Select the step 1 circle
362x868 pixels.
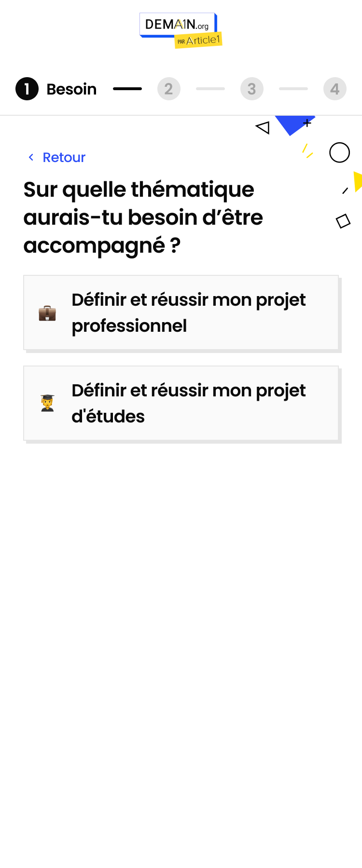point(27,89)
